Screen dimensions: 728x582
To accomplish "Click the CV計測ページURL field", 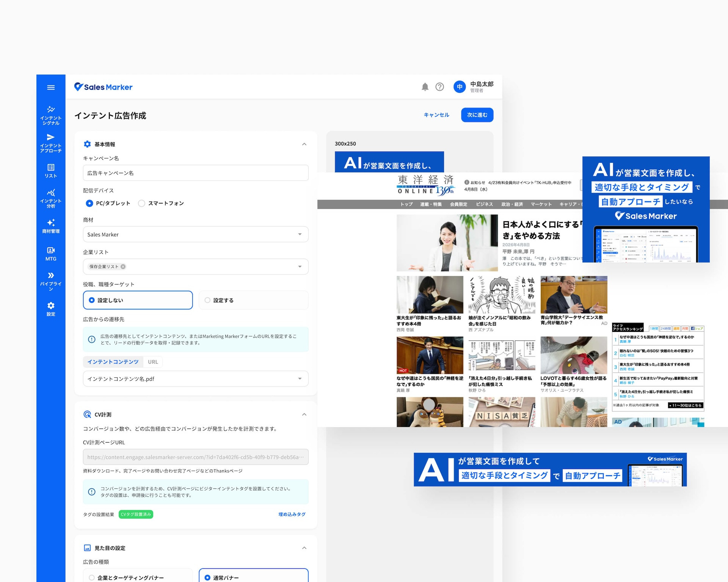I will [x=196, y=457].
